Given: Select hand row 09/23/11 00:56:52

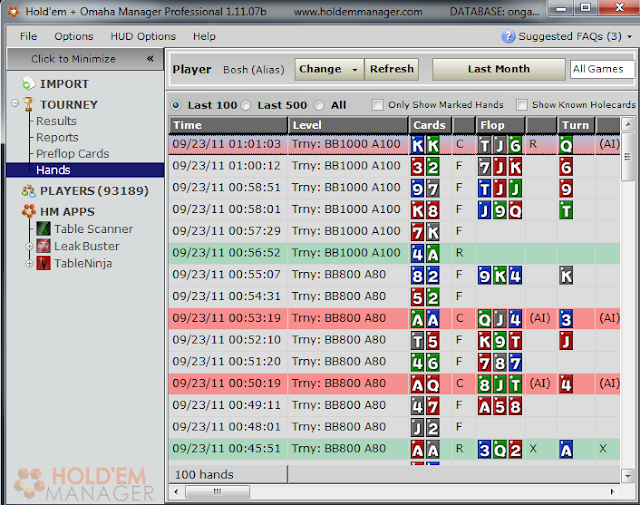Looking at the screenshot, I should click(394, 253).
